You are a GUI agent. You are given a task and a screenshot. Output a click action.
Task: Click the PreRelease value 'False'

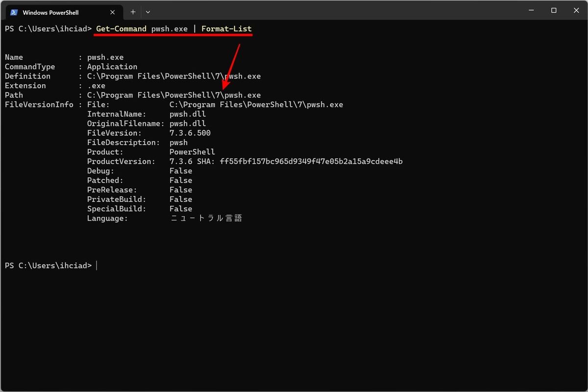coord(181,190)
